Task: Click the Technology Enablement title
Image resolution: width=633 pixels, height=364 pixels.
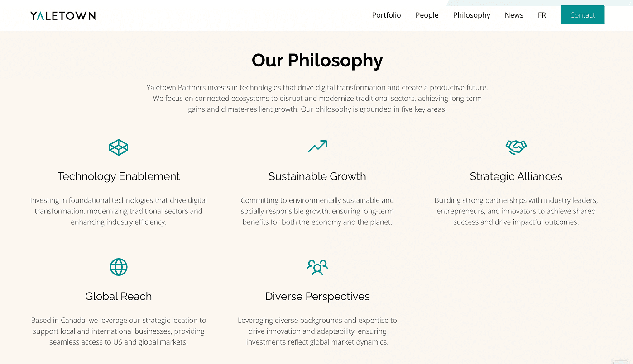Action: [x=119, y=176]
